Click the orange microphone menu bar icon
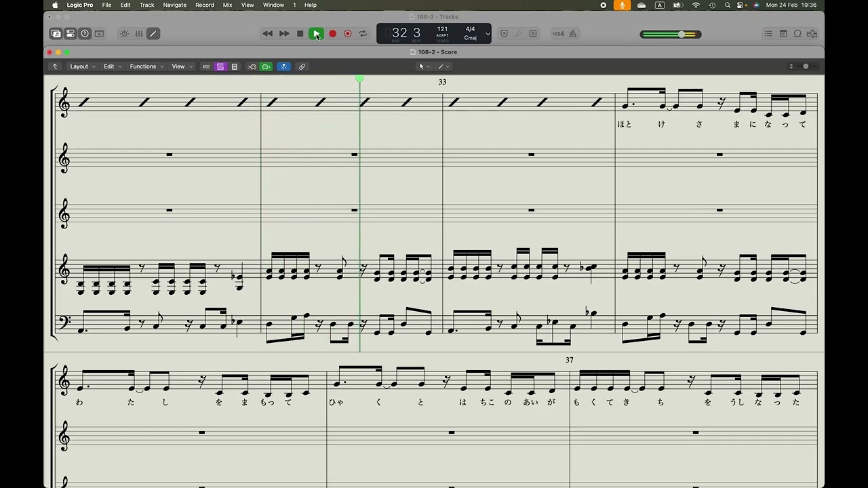This screenshot has height=488, width=868. 622,5
